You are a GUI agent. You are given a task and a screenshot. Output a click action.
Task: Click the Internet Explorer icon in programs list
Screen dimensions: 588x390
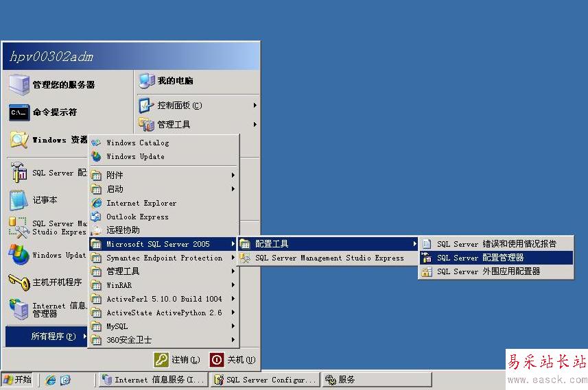coord(96,203)
